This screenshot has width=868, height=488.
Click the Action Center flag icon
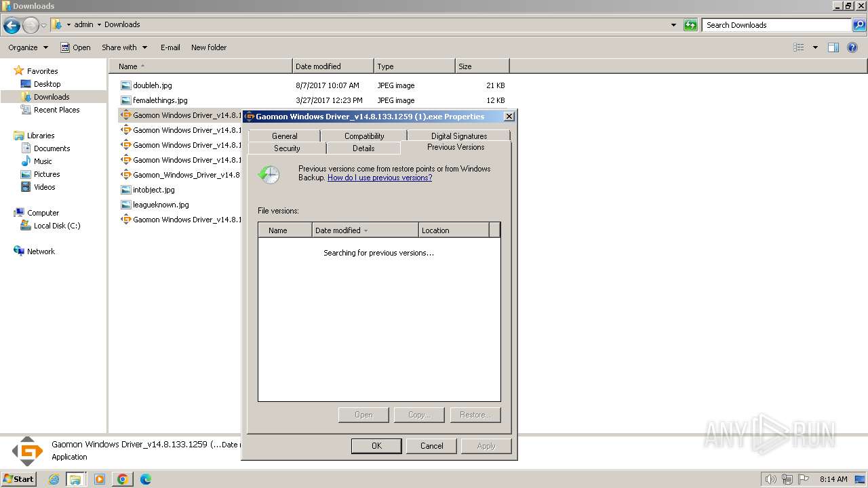tap(803, 479)
